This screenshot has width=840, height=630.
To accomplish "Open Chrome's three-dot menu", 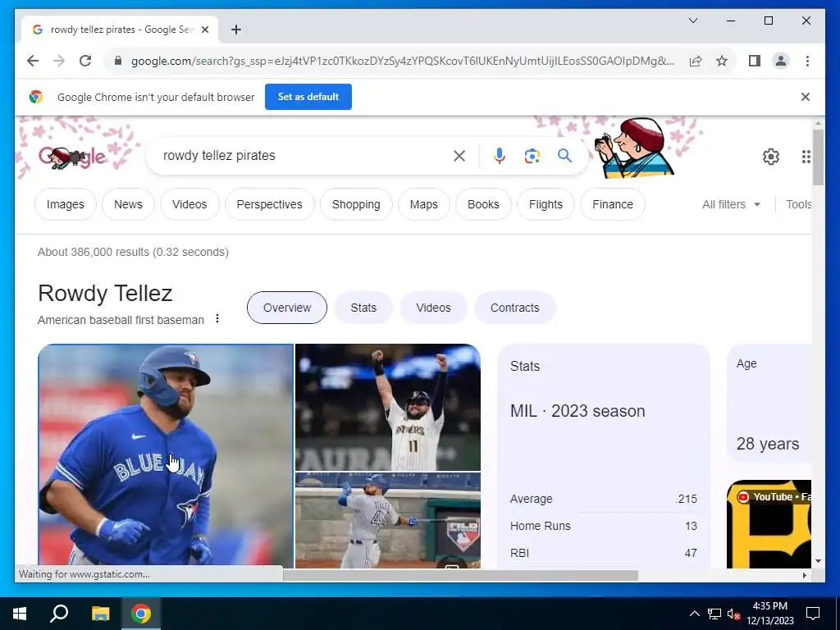I will click(807, 61).
